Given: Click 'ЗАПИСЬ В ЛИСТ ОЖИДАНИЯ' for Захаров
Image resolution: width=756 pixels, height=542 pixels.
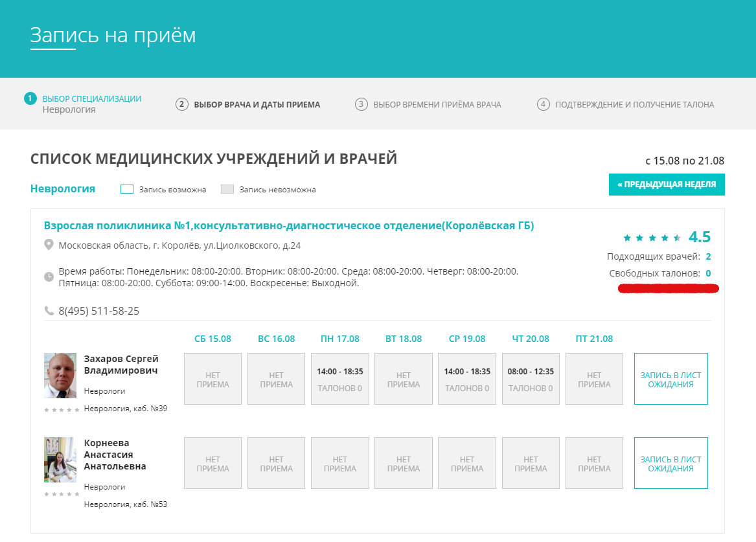Looking at the screenshot, I should [x=670, y=379].
